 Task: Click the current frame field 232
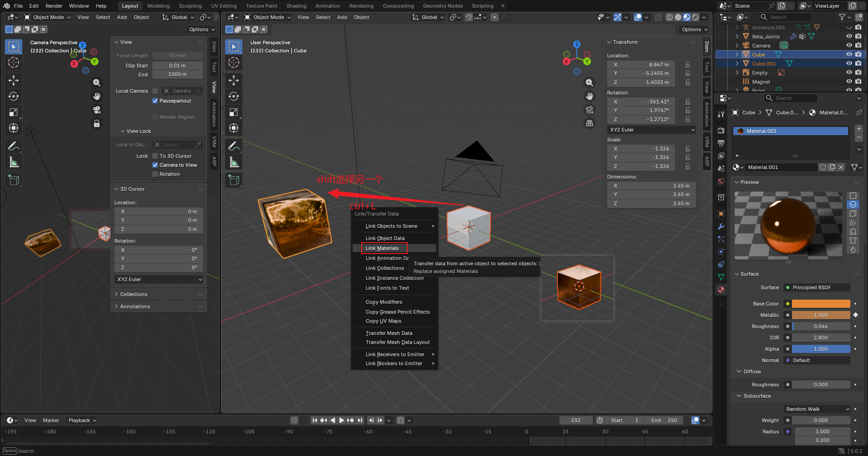tap(576, 420)
